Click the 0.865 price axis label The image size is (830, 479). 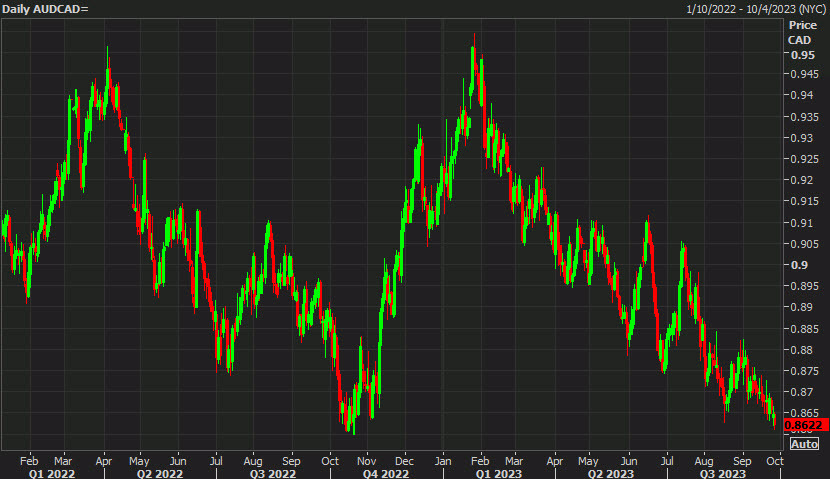[805, 412]
